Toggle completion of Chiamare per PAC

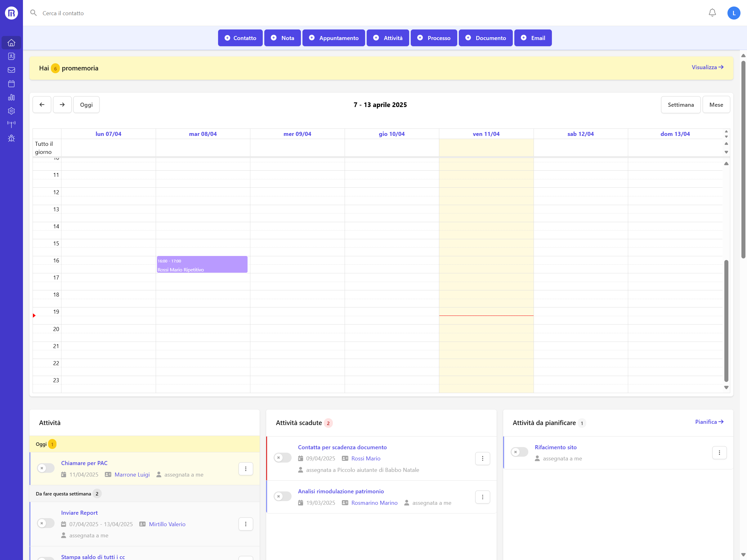(46, 468)
